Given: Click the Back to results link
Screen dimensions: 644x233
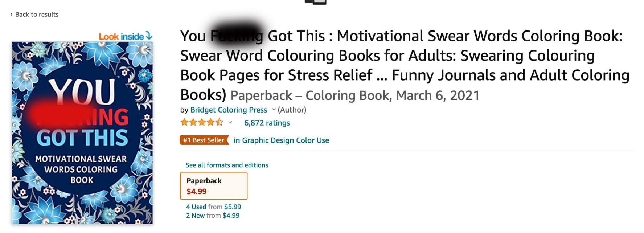Looking at the screenshot, I should [x=34, y=15].
